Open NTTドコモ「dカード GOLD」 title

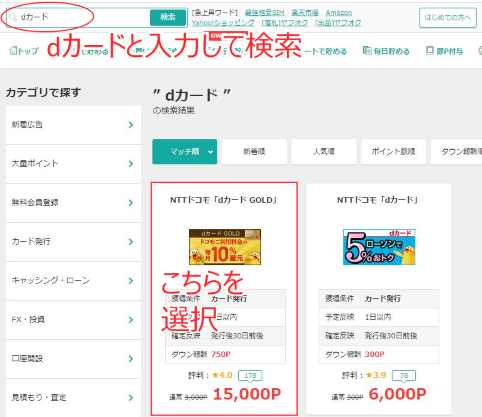(x=223, y=200)
